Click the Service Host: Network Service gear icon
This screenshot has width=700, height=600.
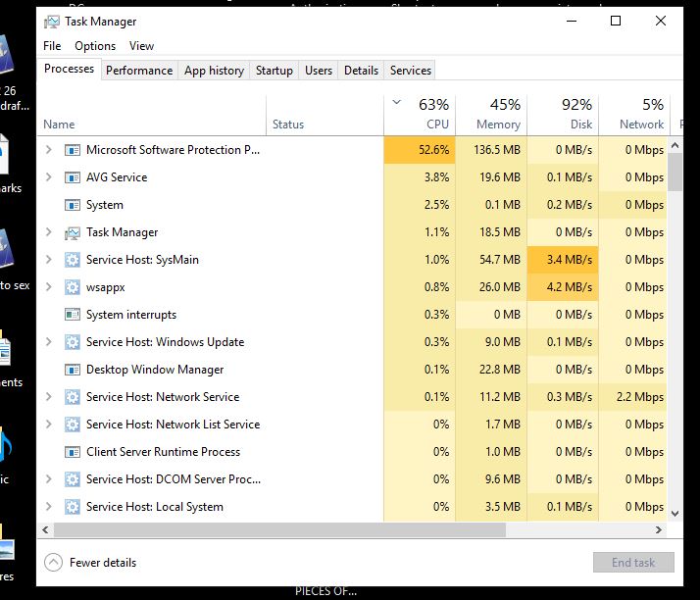[x=73, y=397]
